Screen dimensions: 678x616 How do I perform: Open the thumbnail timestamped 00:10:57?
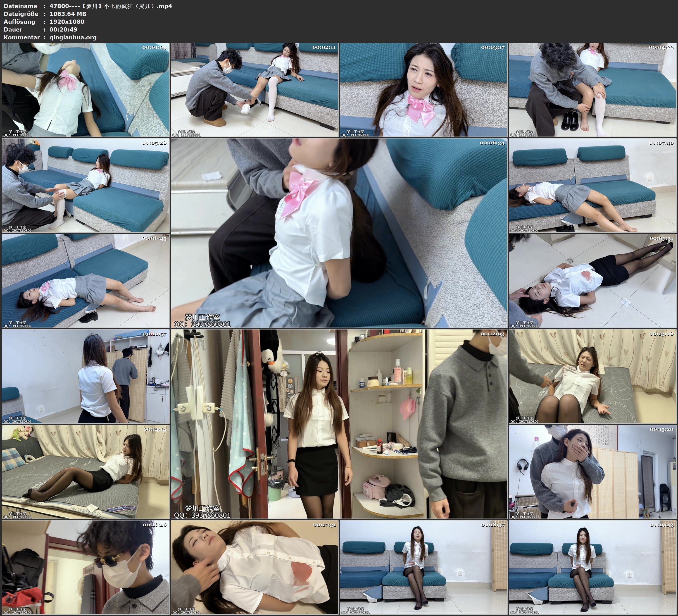click(x=85, y=376)
